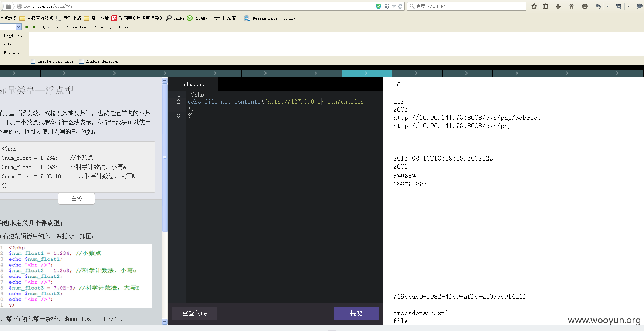Select the highlighted teal lesson step tab
The height and width of the screenshot is (331, 644).
point(367,74)
